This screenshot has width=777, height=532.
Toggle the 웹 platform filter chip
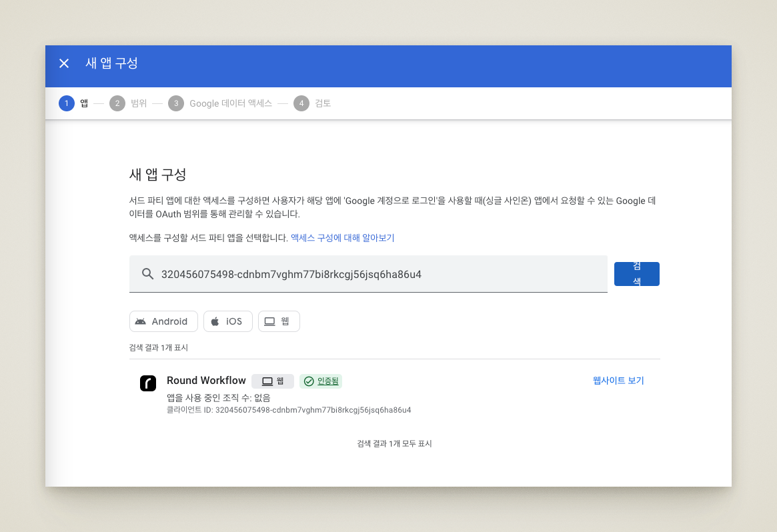click(x=279, y=321)
